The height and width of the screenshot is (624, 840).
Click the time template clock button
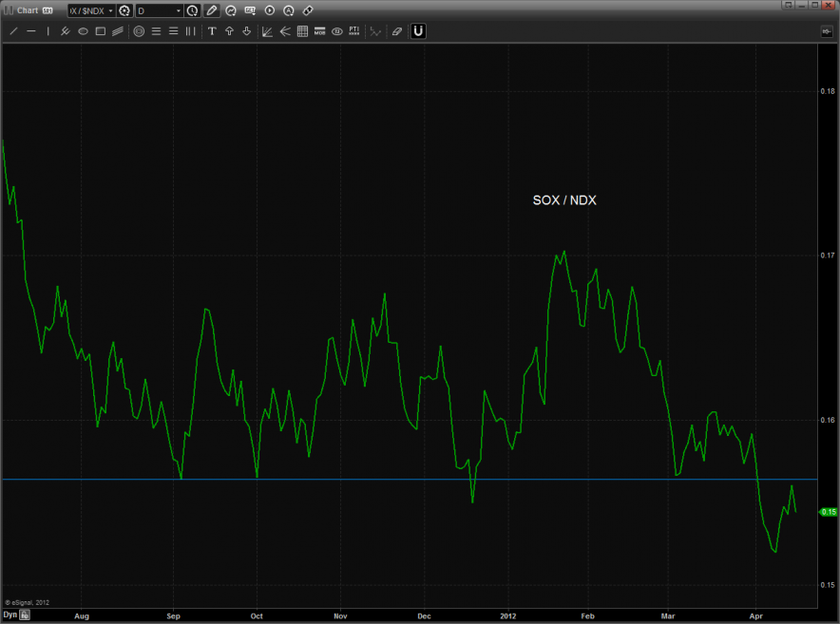click(192, 10)
